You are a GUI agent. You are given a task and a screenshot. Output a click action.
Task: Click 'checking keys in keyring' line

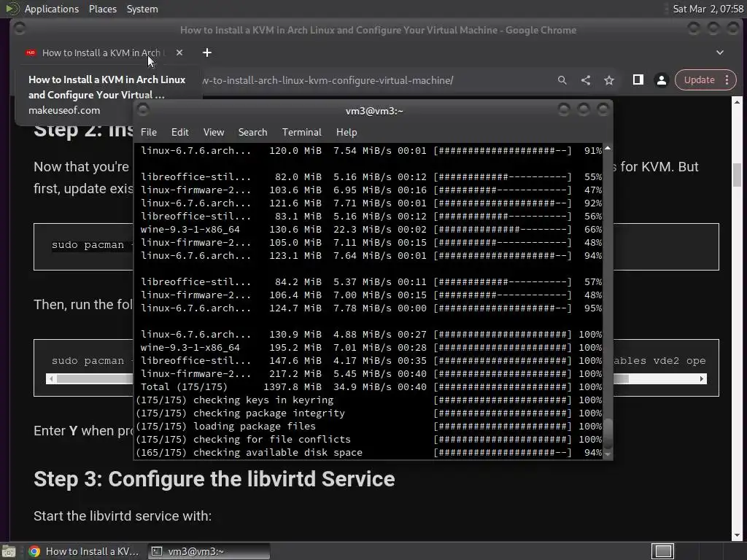(369, 400)
